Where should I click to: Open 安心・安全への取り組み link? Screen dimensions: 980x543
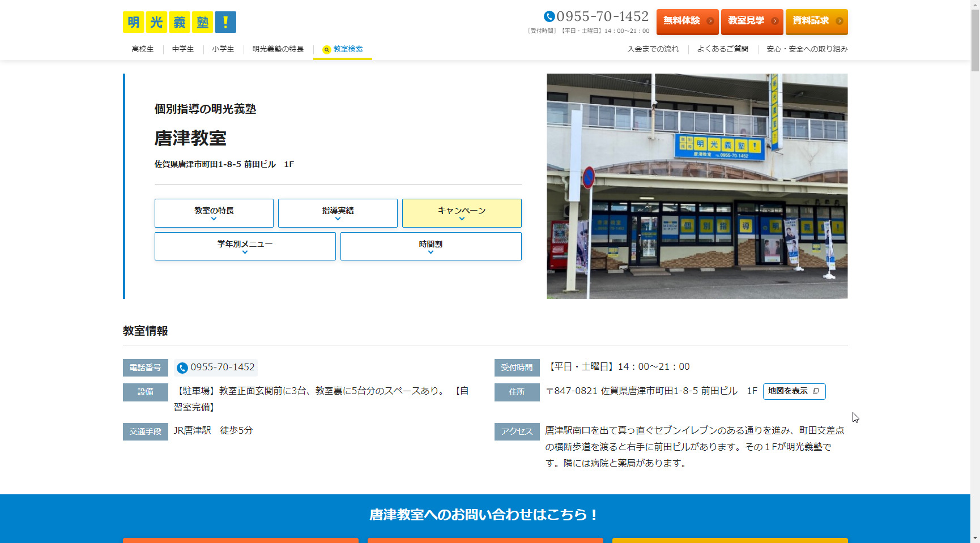pyautogui.click(x=807, y=49)
